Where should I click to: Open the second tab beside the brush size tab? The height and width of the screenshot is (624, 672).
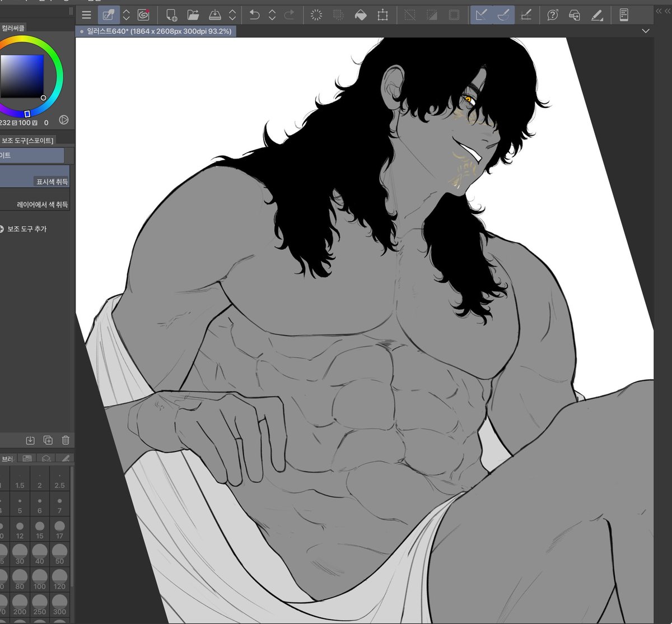click(x=27, y=458)
